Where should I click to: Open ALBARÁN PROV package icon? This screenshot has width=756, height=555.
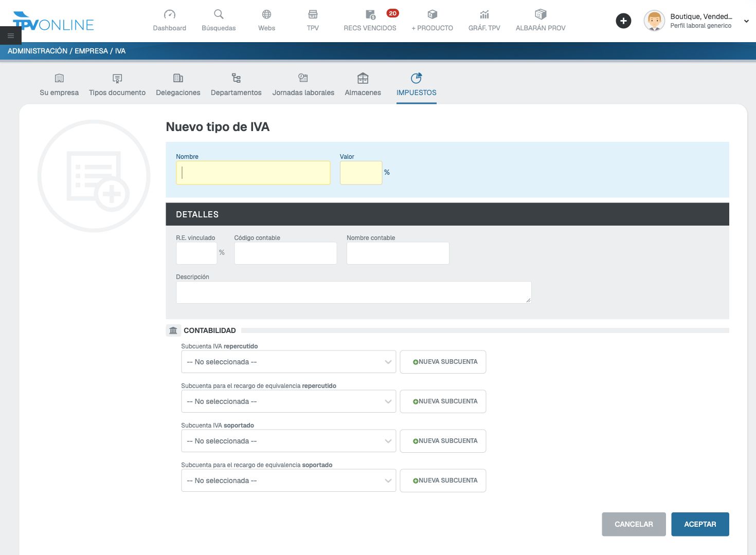click(x=540, y=14)
